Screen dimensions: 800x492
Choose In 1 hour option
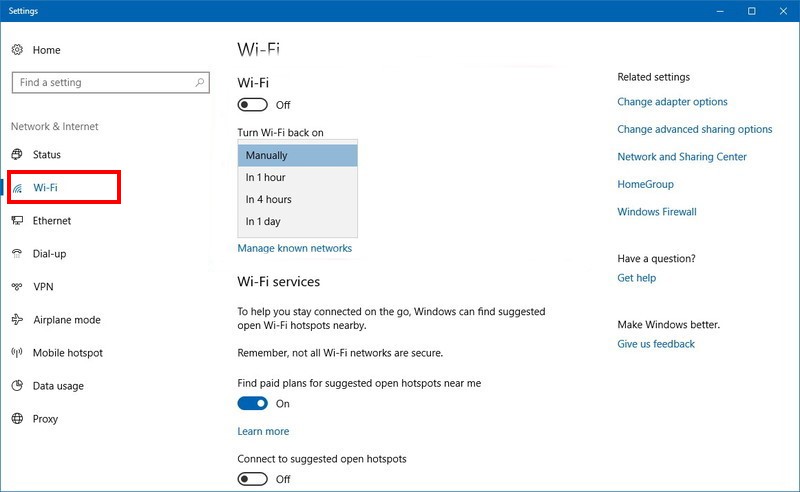[297, 178]
